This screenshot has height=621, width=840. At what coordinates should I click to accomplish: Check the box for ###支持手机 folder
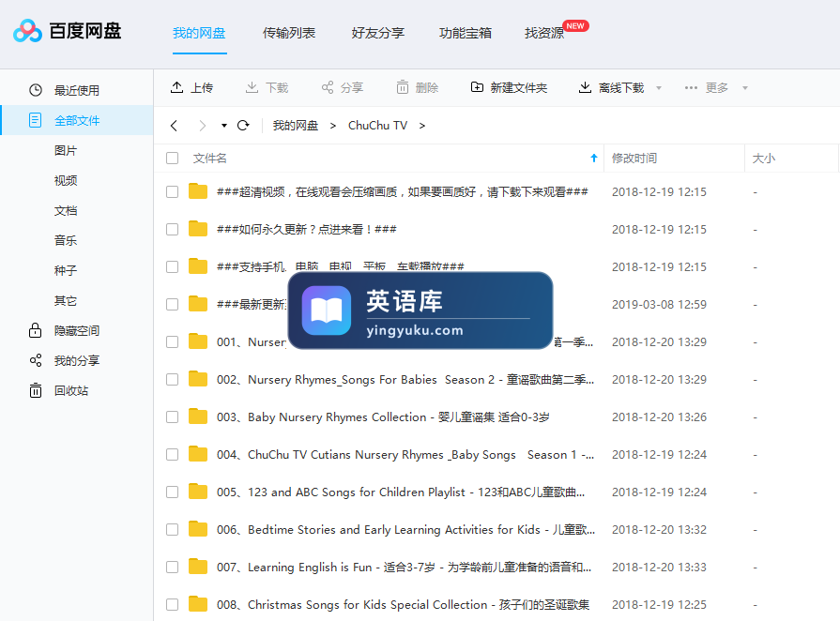tap(172, 266)
